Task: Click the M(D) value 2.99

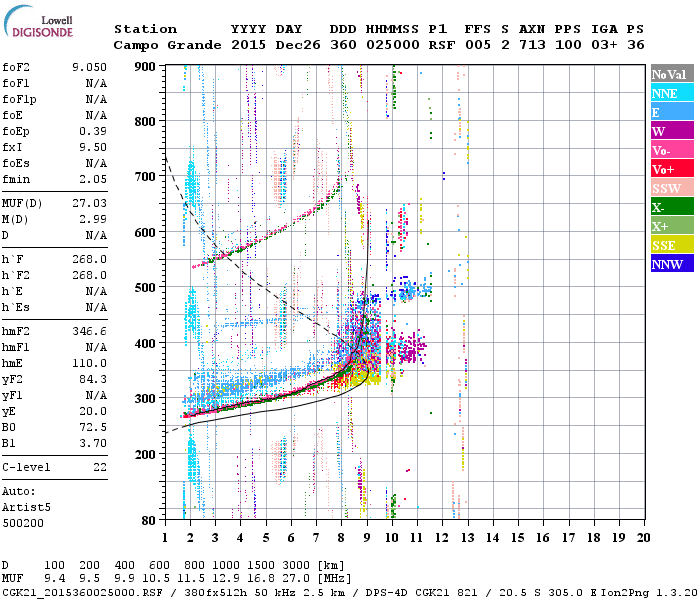Action: point(93,219)
